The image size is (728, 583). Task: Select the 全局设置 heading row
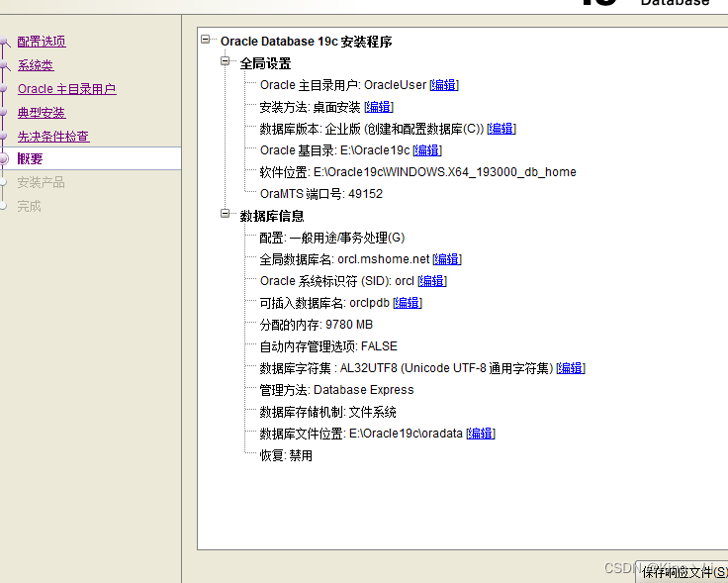click(265, 63)
